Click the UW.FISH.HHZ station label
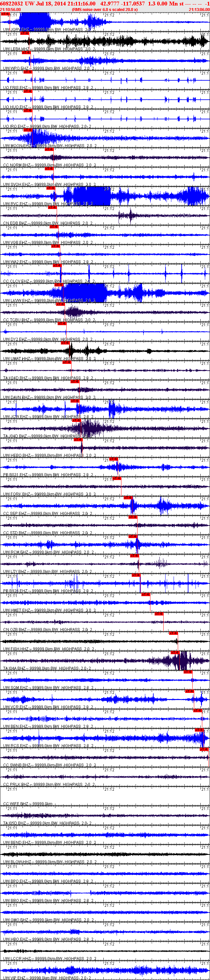The height and width of the screenshot is (980, 210). [x=48, y=649]
